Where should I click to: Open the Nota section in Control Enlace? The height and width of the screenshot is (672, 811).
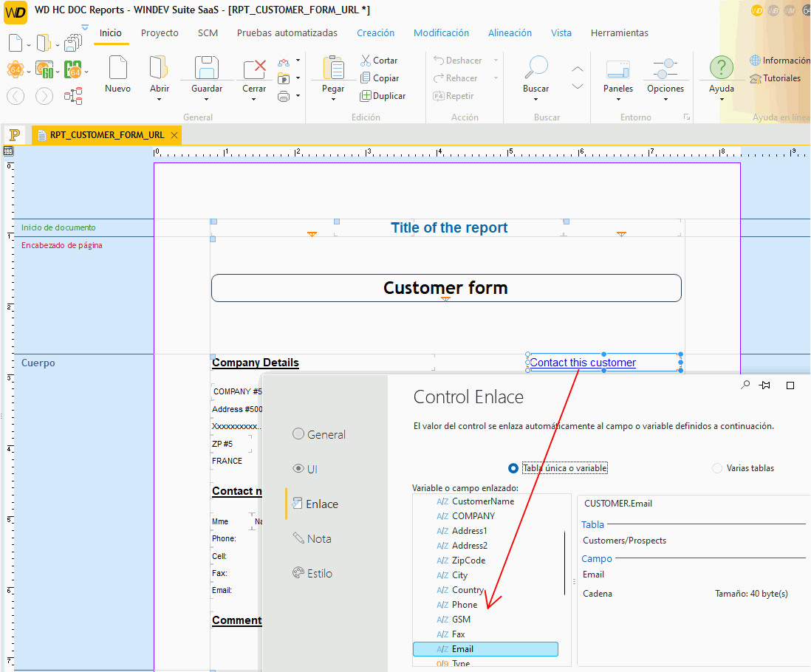(x=312, y=538)
